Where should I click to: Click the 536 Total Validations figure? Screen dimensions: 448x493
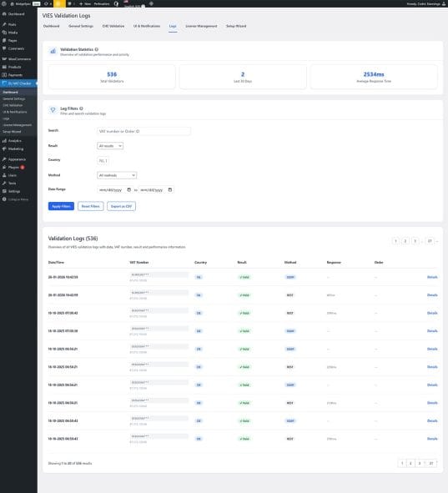click(112, 74)
